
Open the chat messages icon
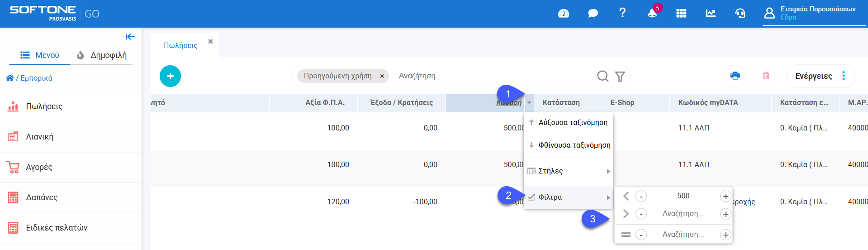pyautogui.click(x=593, y=14)
